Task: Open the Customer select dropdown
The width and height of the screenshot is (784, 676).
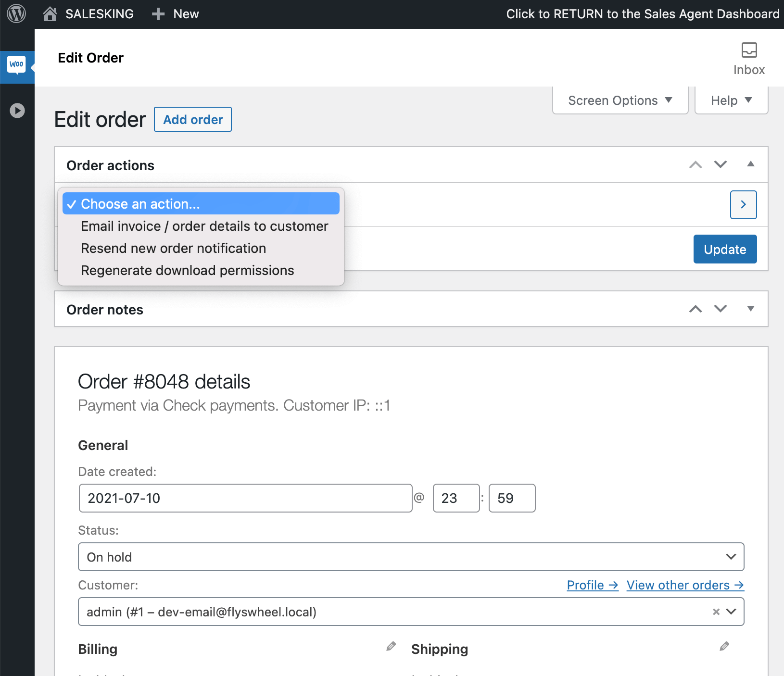Action: pos(411,612)
